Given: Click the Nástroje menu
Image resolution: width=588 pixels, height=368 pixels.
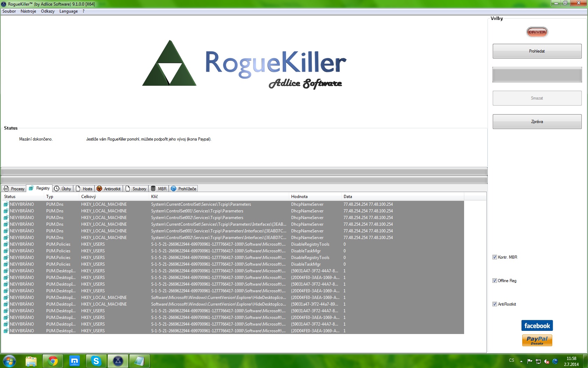Looking at the screenshot, I should pyautogui.click(x=28, y=11).
